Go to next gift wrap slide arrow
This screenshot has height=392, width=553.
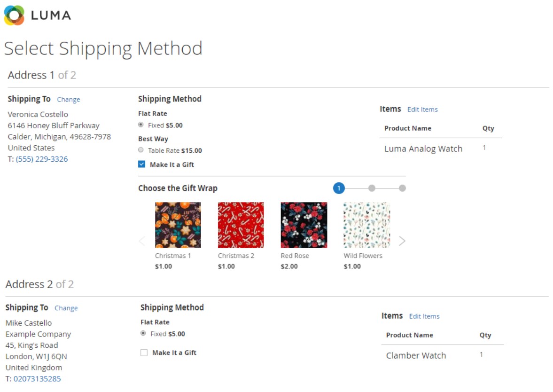tap(402, 241)
